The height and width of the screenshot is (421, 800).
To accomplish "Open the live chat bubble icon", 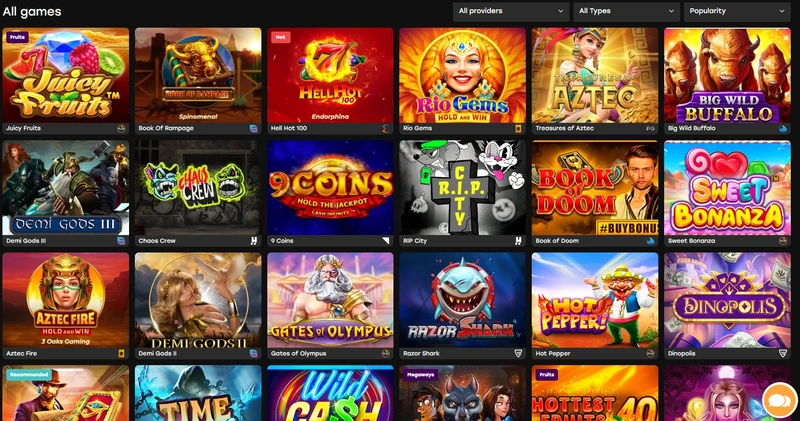I will coord(780,400).
